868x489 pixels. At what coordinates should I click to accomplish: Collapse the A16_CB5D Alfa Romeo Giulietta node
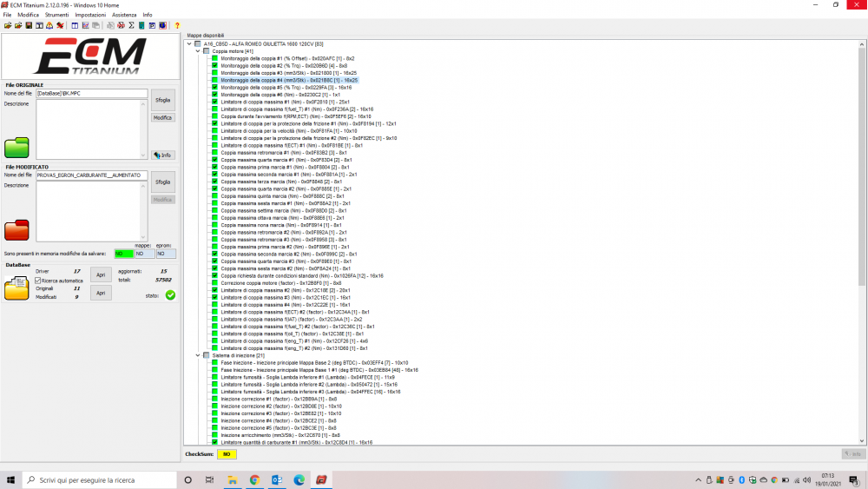click(189, 43)
